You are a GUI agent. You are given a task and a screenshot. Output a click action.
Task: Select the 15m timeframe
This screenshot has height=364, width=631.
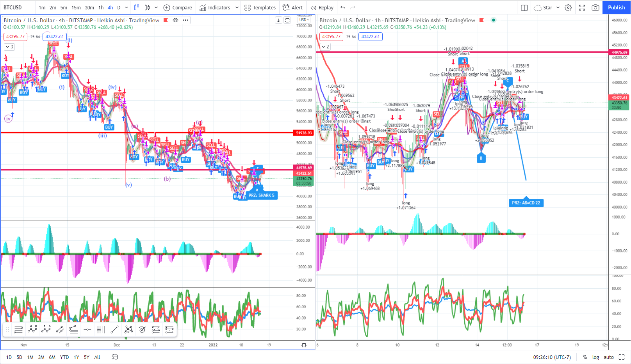tap(76, 7)
